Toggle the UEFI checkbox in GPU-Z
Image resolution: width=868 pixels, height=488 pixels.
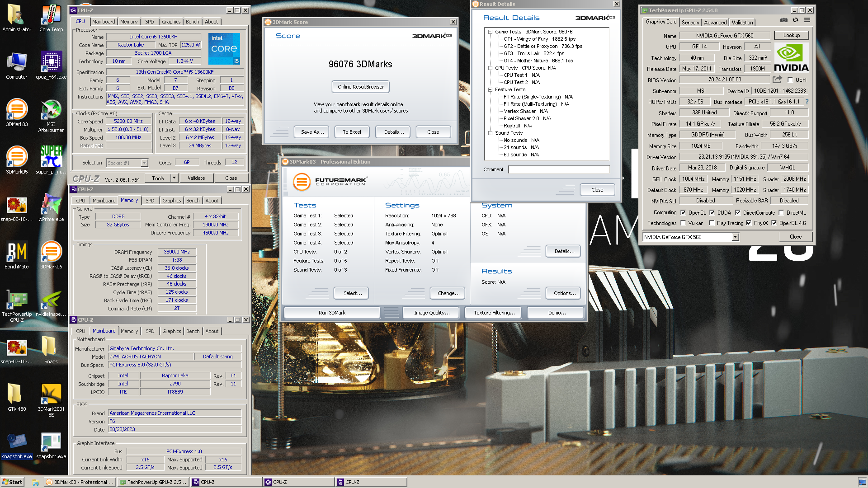click(x=790, y=80)
